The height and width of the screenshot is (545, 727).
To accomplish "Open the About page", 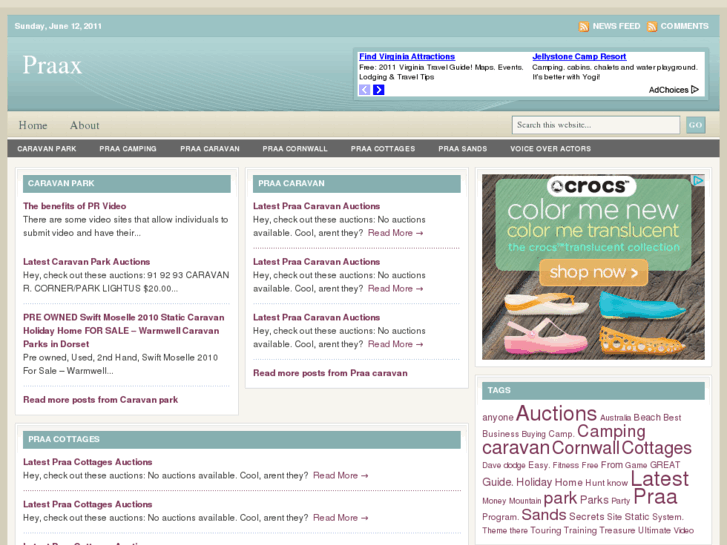I will (x=84, y=125).
